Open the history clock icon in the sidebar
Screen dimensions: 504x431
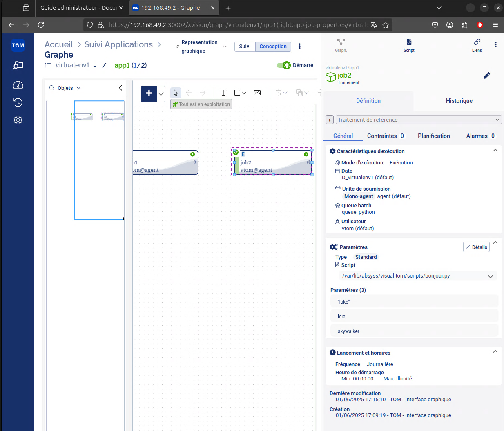18,102
